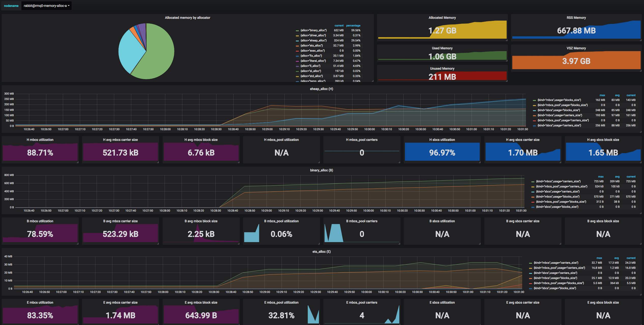Viewport: 644px width, 325px height.
Task: Open the binary_alloc (B) panel title menu
Action: coord(321,170)
